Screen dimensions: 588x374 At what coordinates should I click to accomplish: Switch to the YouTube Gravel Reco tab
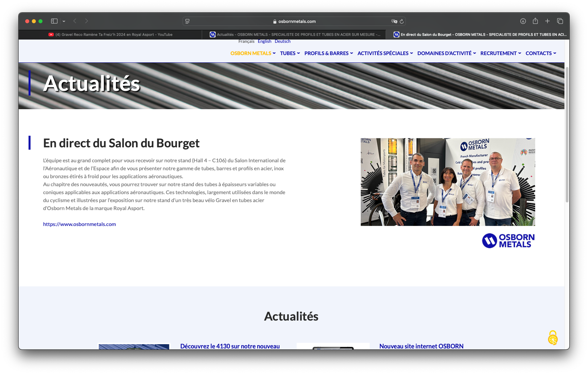coord(110,35)
